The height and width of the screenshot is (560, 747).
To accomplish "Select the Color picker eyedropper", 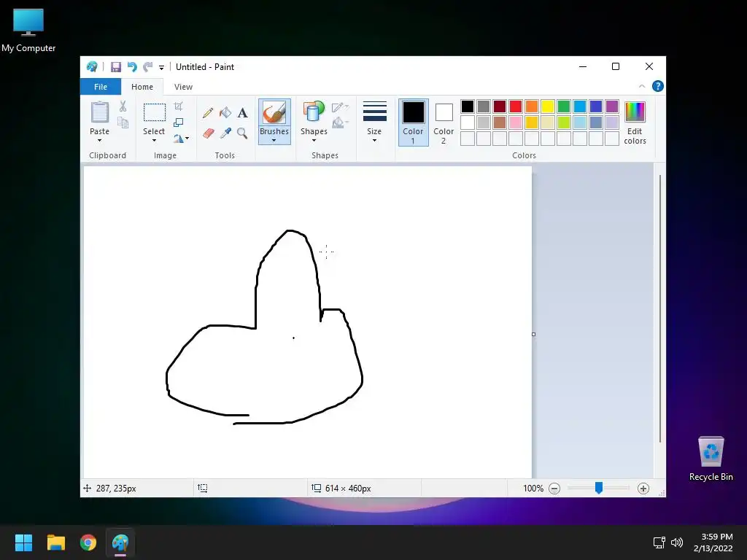I will tap(225, 133).
